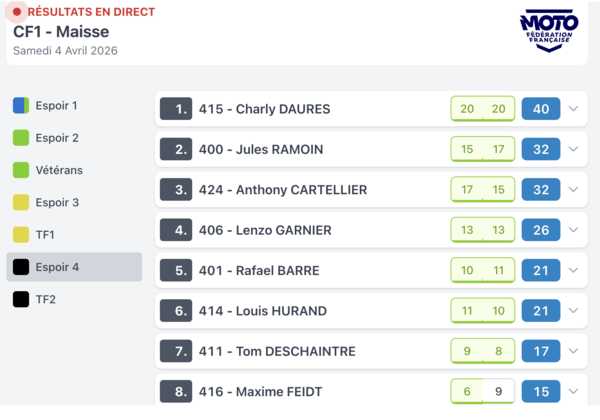This screenshot has width=600, height=420.
Task: Click the Espoir 4 black square icon
Action: point(20,267)
